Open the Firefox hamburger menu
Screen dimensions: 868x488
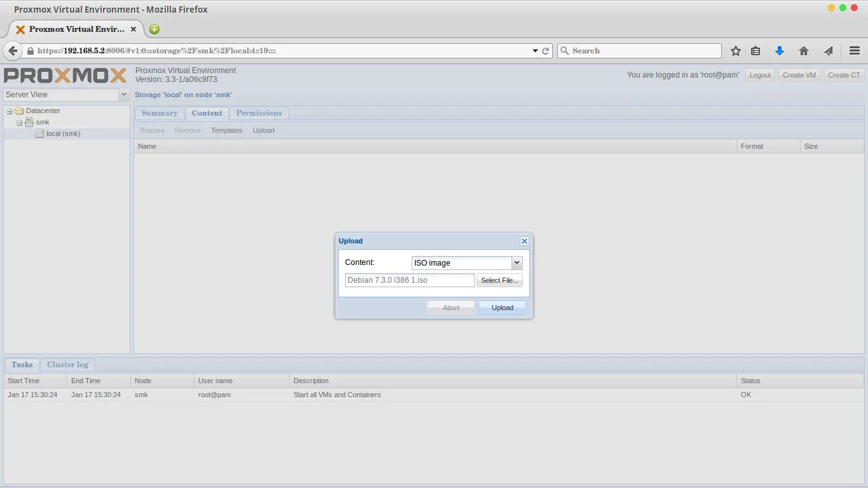855,51
